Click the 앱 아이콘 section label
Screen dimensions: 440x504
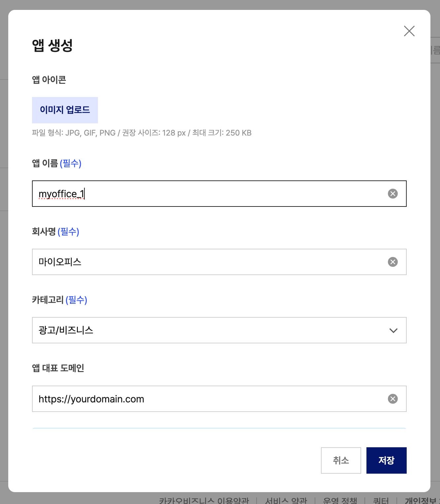click(49, 80)
